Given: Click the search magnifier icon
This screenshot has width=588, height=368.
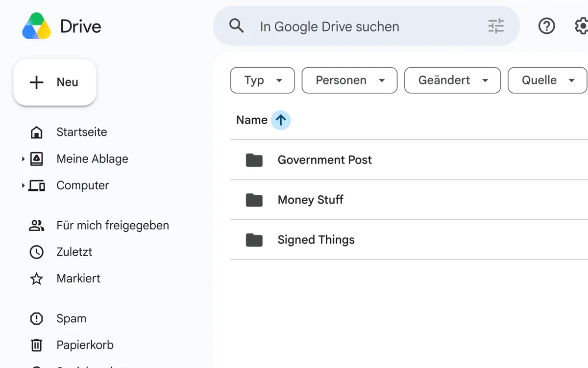Looking at the screenshot, I should point(237,26).
